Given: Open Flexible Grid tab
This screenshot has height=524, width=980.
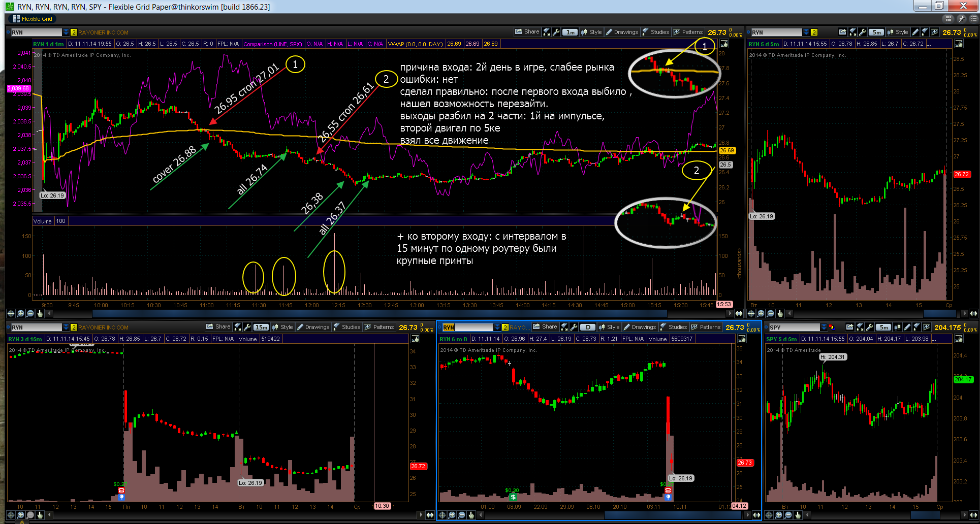Looking at the screenshot, I should click(33, 19).
